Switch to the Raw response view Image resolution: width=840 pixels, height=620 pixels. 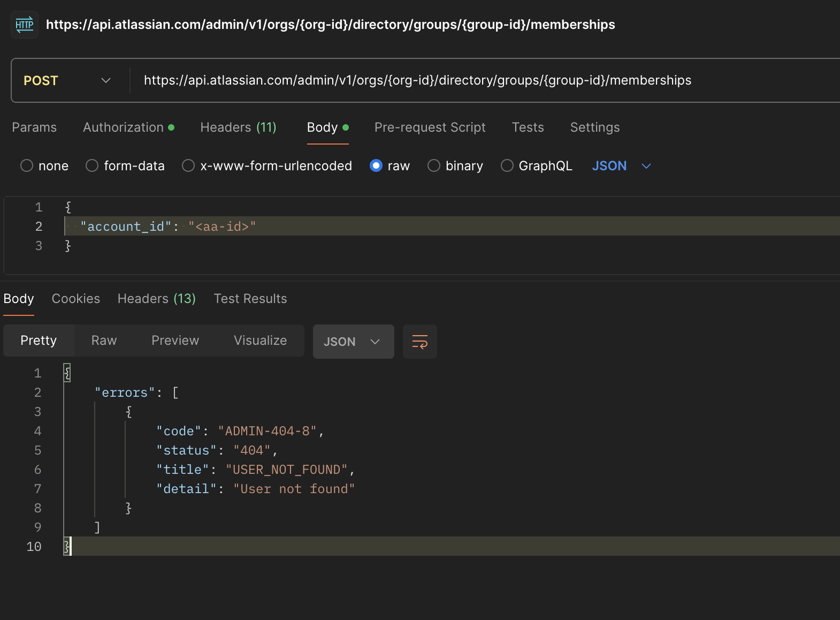pyautogui.click(x=104, y=341)
